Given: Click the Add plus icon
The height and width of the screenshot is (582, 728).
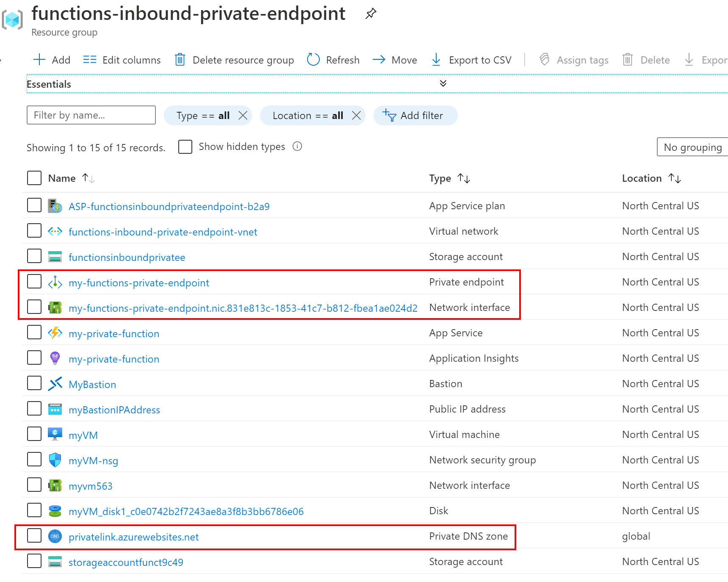Looking at the screenshot, I should [39, 60].
